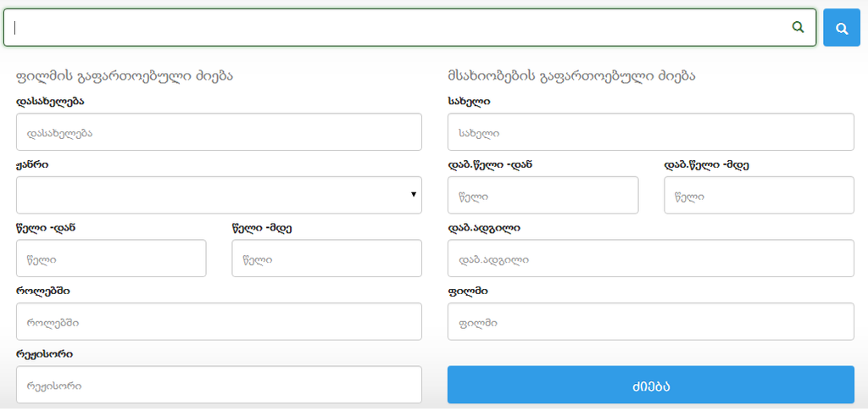Click the დაბ.წელი -მდე label above birth year-to

[x=706, y=165]
